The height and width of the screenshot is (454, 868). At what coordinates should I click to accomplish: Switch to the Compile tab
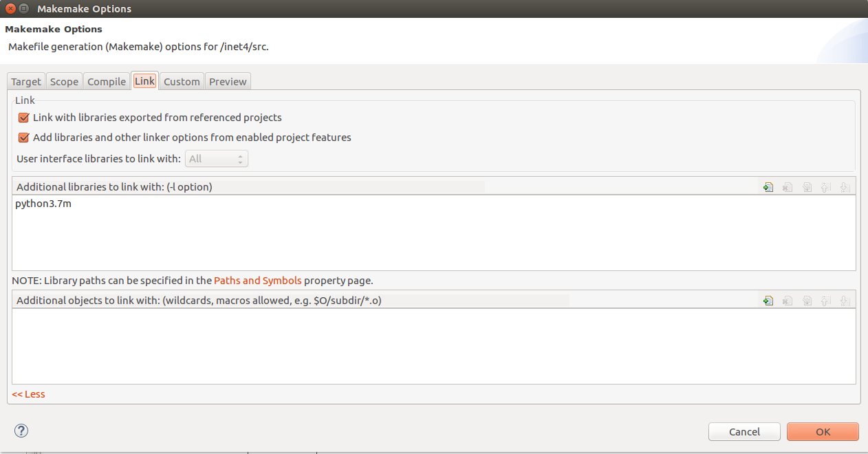(107, 80)
